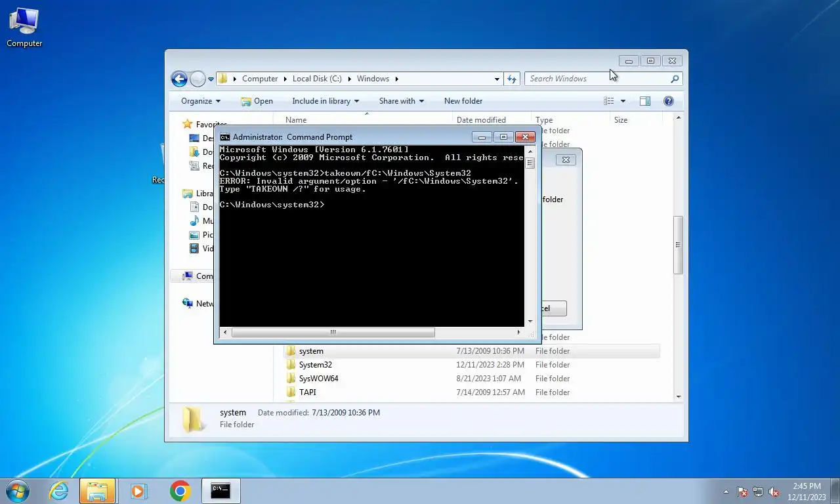Click the System32 folder icon

291,365
